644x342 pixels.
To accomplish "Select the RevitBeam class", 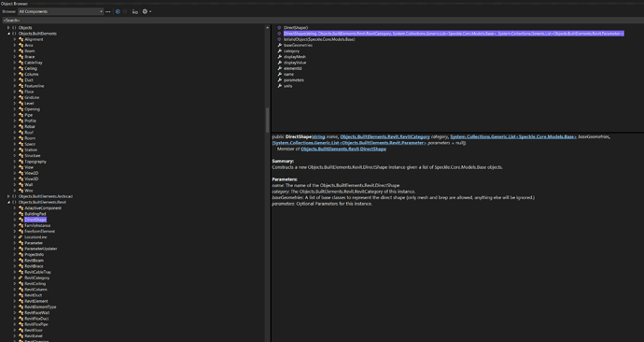I will (35, 260).
